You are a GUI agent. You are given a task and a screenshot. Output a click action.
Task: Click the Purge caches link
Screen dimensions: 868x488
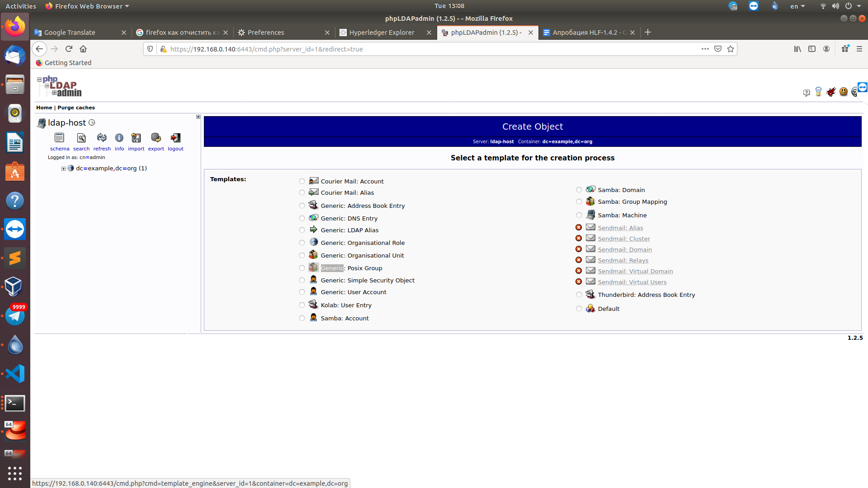(x=76, y=108)
